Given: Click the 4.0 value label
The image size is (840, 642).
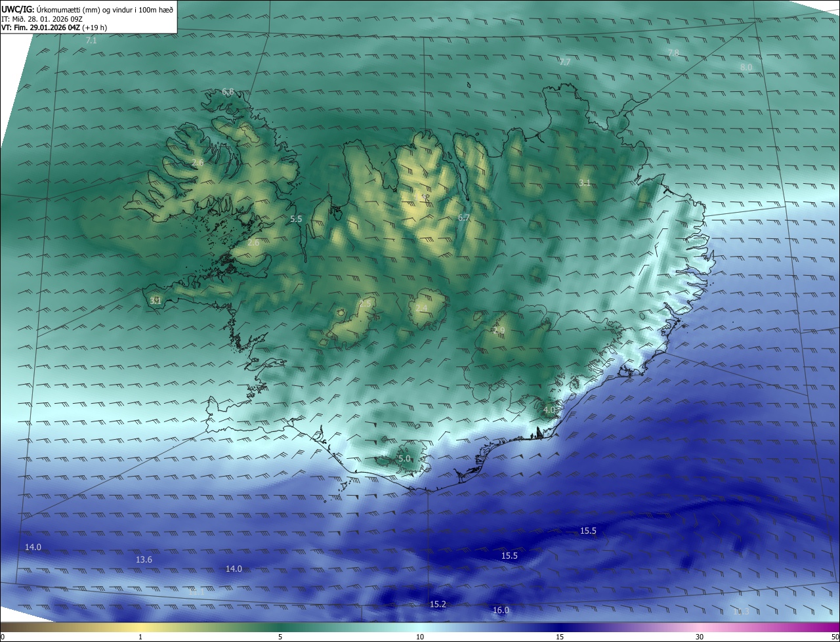Looking at the screenshot, I should click(549, 410).
